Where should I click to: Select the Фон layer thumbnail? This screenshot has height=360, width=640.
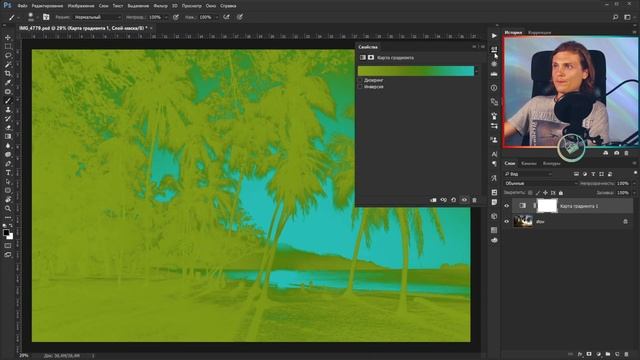[523, 221]
